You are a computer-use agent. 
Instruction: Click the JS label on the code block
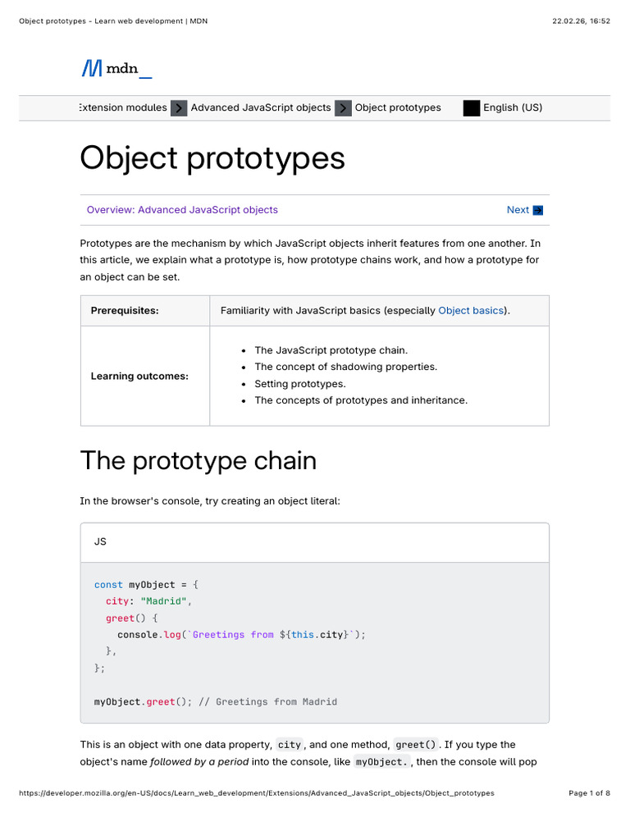[x=100, y=542]
